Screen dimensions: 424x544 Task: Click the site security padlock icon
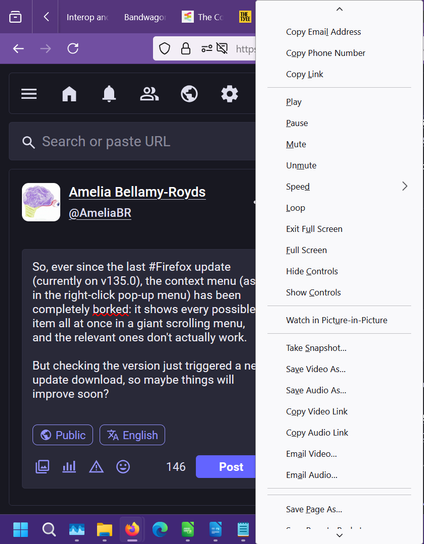coord(186,49)
